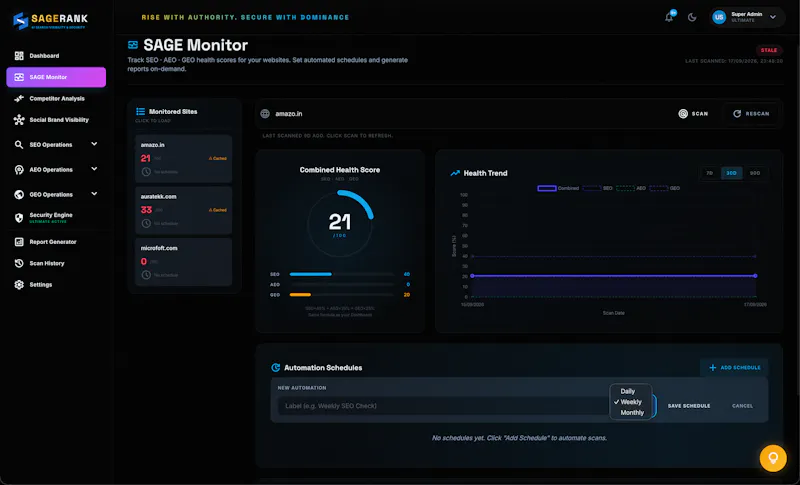The image size is (800, 485).
Task: Click the SEO Operations search icon
Action: tap(19, 145)
